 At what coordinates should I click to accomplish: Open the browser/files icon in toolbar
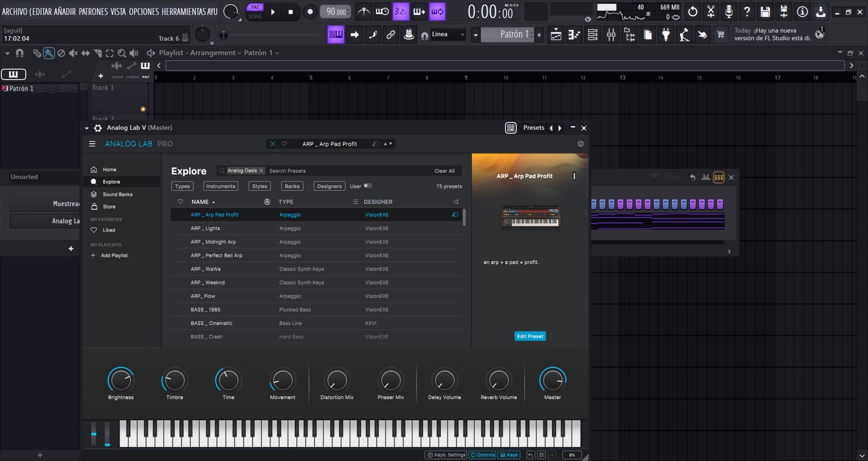coord(630,35)
